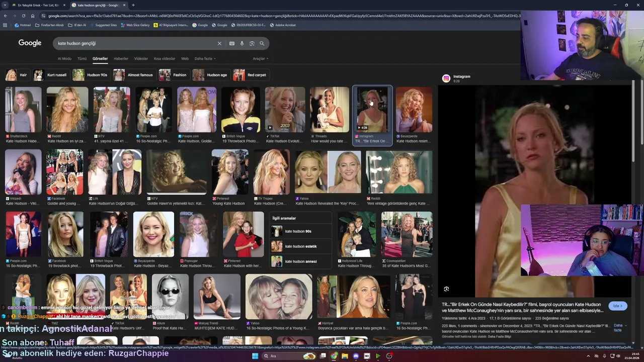
Task: Click the Instagram source icon in preview panel
Action: [x=446, y=78]
